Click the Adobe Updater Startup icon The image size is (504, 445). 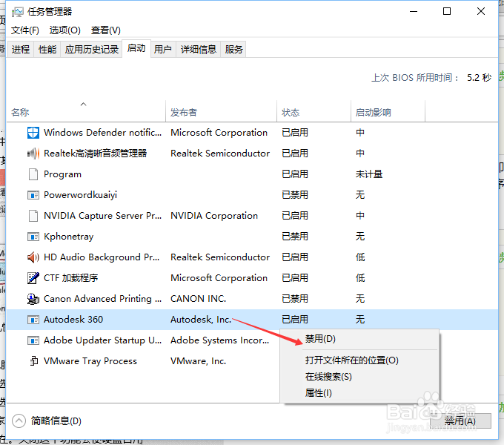33,340
